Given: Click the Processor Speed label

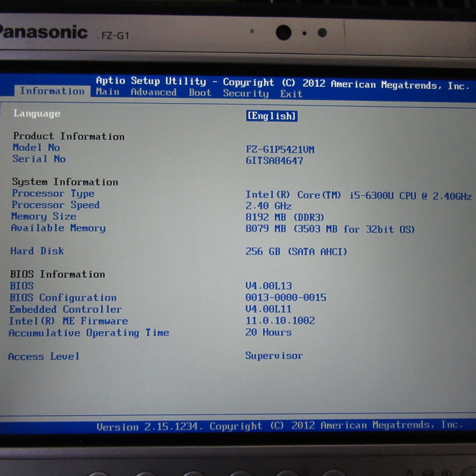Looking at the screenshot, I should coord(56,205).
